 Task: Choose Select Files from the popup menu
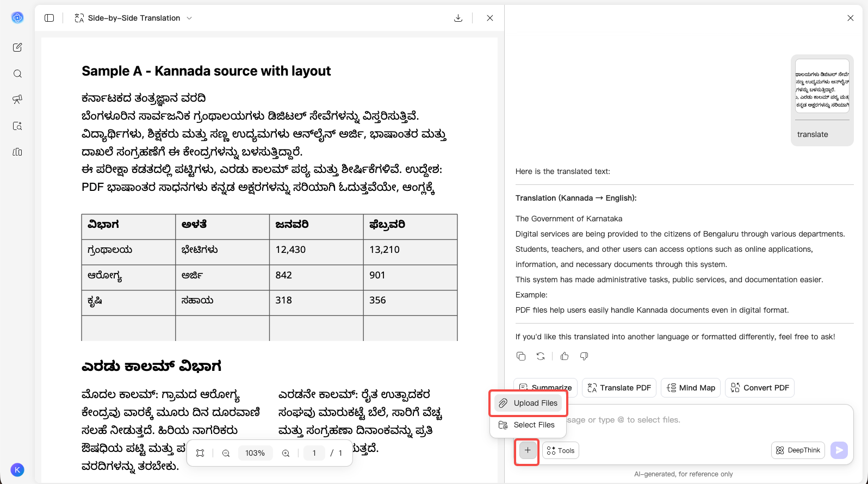[x=528, y=425]
